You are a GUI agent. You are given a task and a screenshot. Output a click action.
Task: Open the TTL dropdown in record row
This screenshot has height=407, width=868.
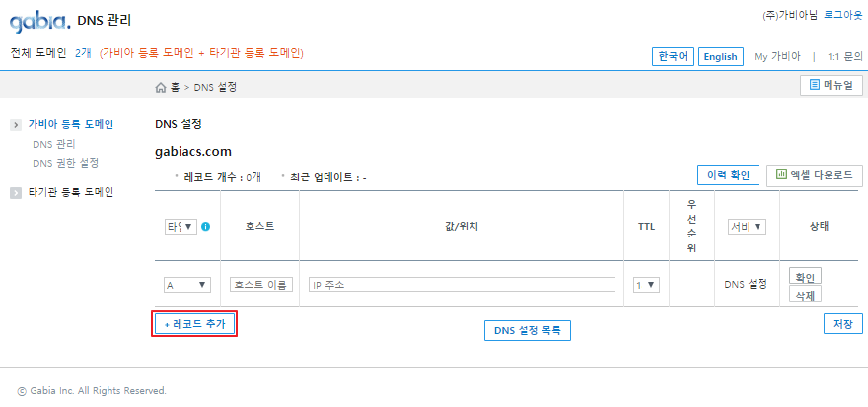pos(647,284)
